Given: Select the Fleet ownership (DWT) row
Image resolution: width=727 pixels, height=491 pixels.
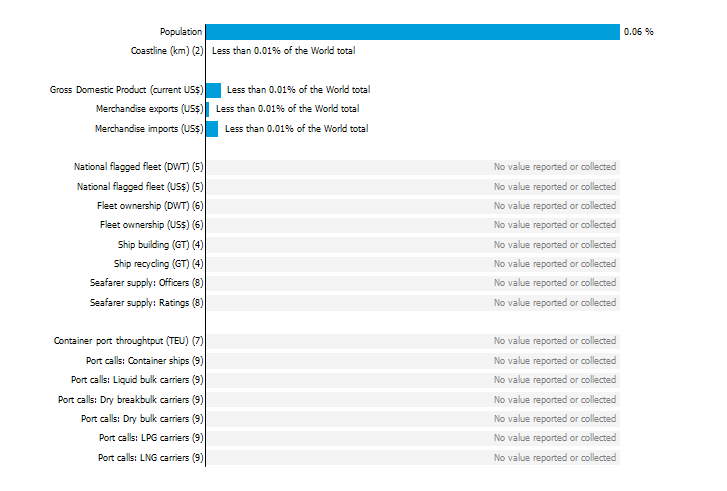Looking at the screenshot, I should [413, 206].
